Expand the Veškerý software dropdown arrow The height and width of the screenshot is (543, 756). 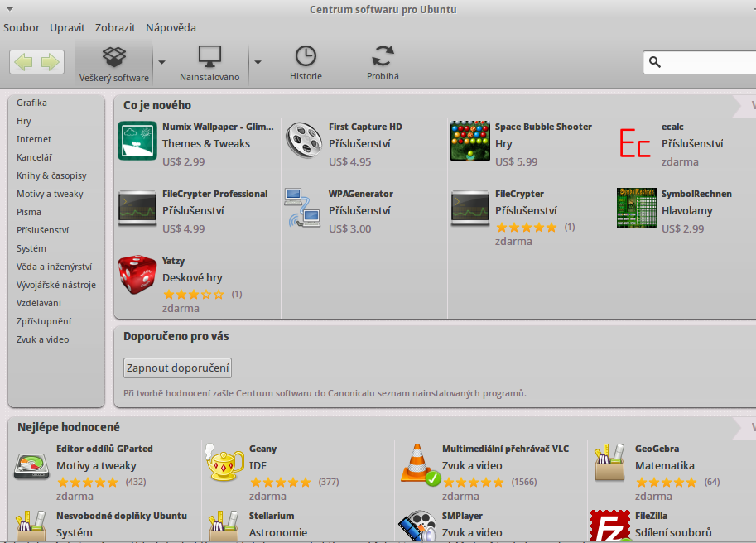coord(161,62)
